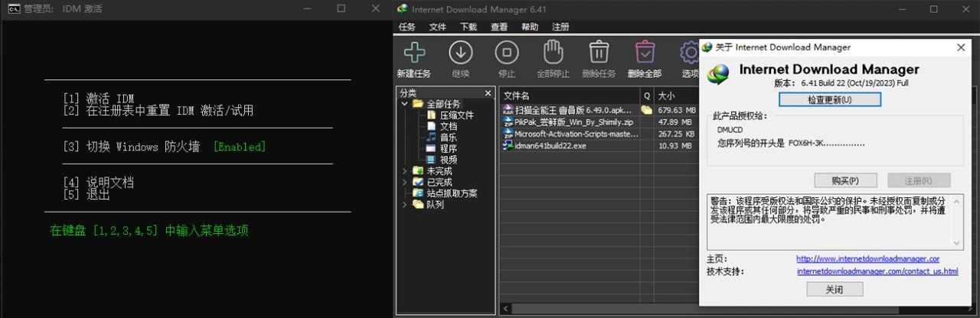Collapse the 全部任务 tree node

(404, 104)
